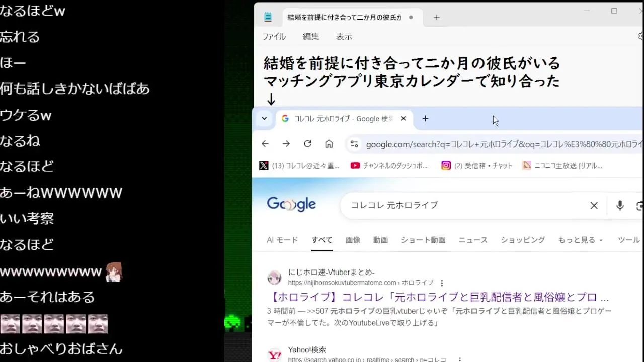Click chat comment 忘れる
The width and height of the screenshot is (644, 362).
tap(20, 37)
